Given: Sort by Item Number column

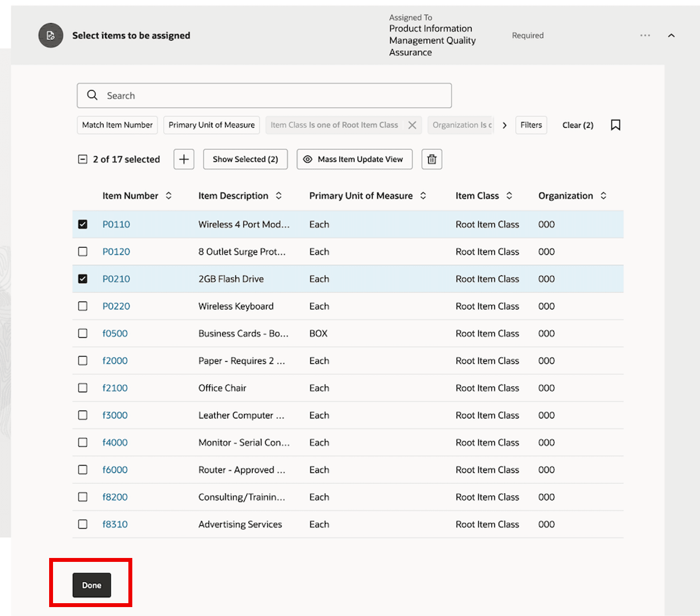Looking at the screenshot, I should click(169, 196).
